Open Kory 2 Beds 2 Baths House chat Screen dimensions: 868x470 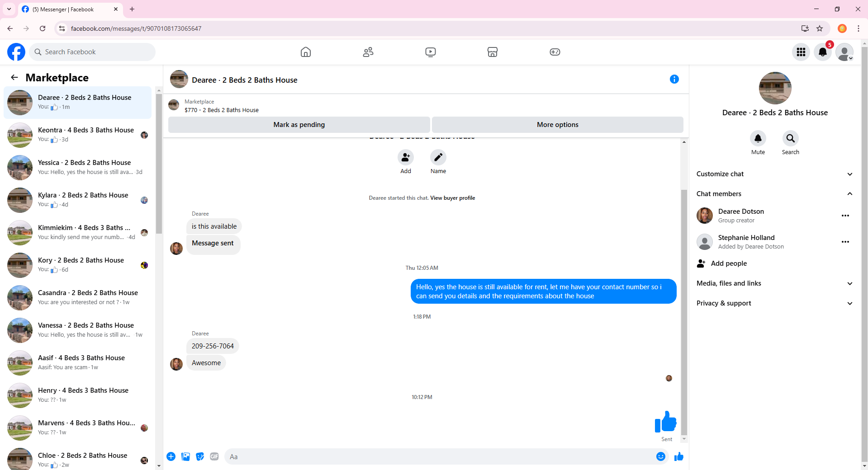tap(78, 265)
